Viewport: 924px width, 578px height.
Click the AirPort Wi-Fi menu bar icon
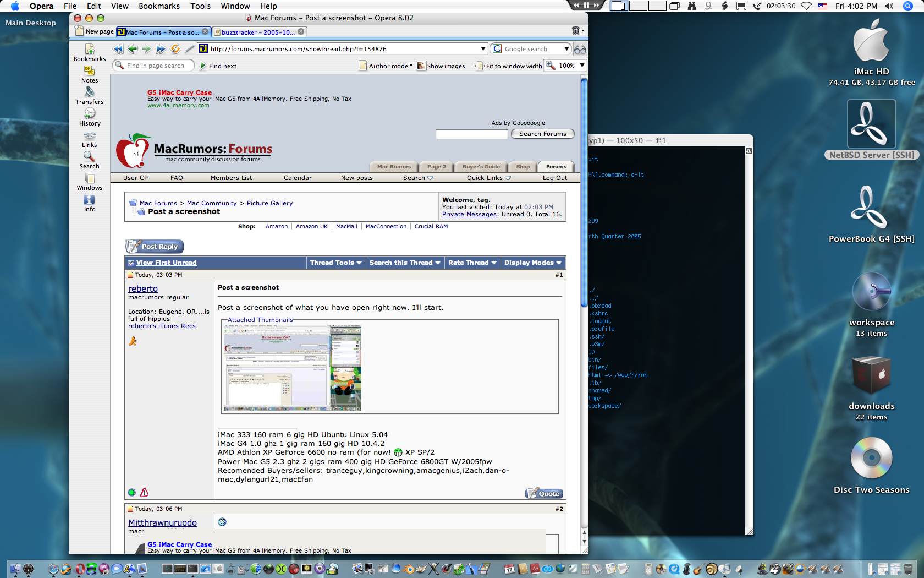click(806, 6)
